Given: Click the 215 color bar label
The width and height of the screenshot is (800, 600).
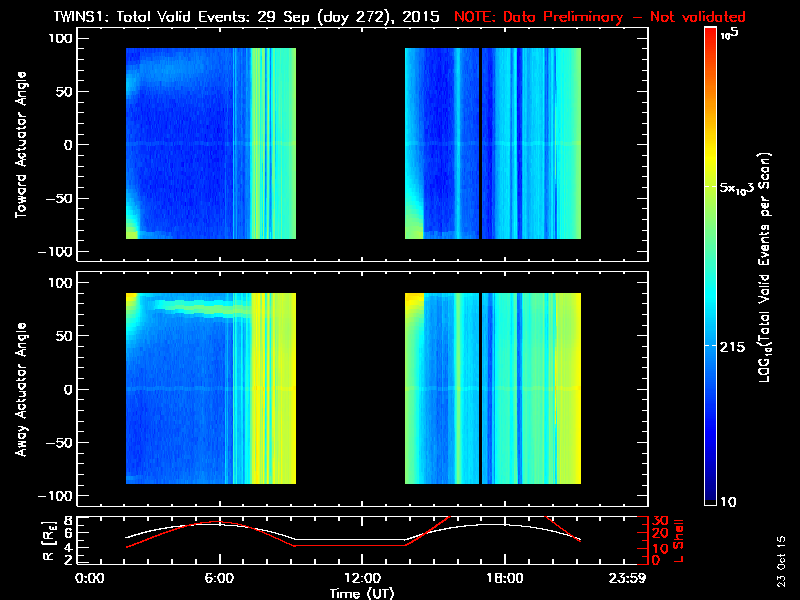Looking at the screenshot, I should tap(735, 345).
